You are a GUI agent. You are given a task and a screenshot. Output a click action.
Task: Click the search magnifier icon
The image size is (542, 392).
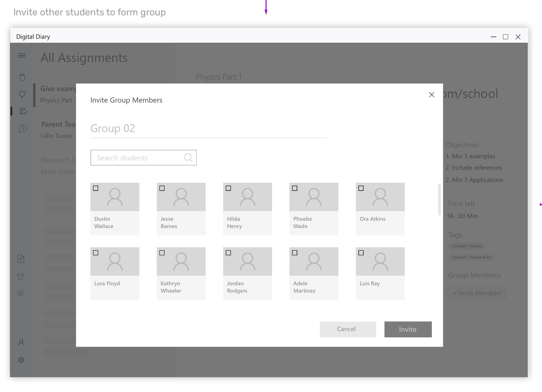(188, 158)
